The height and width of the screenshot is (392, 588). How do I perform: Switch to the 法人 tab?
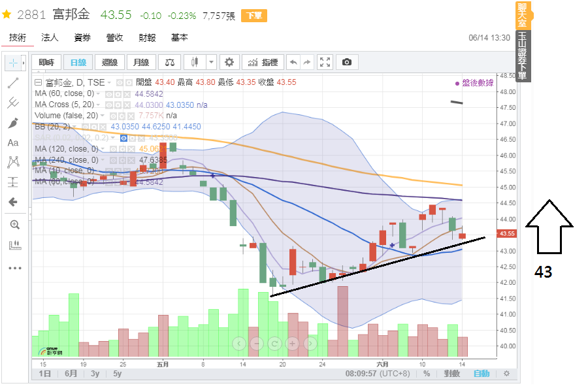(x=50, y=37)
